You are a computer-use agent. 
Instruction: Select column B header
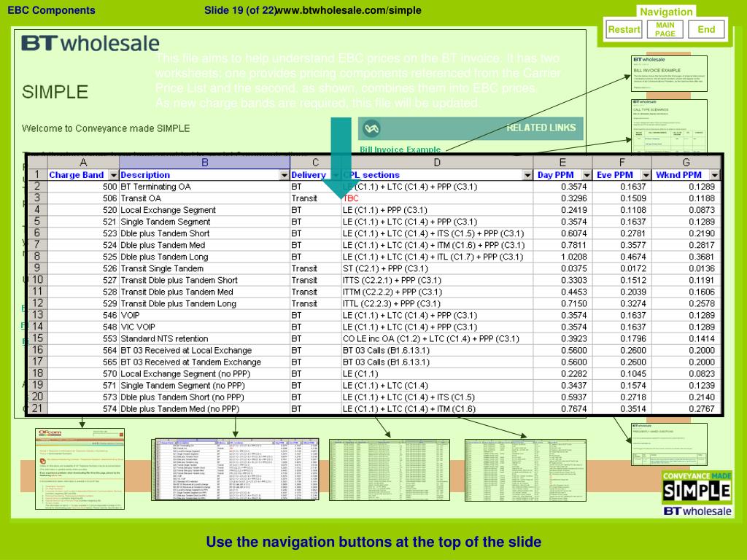[x=204, y=163]
